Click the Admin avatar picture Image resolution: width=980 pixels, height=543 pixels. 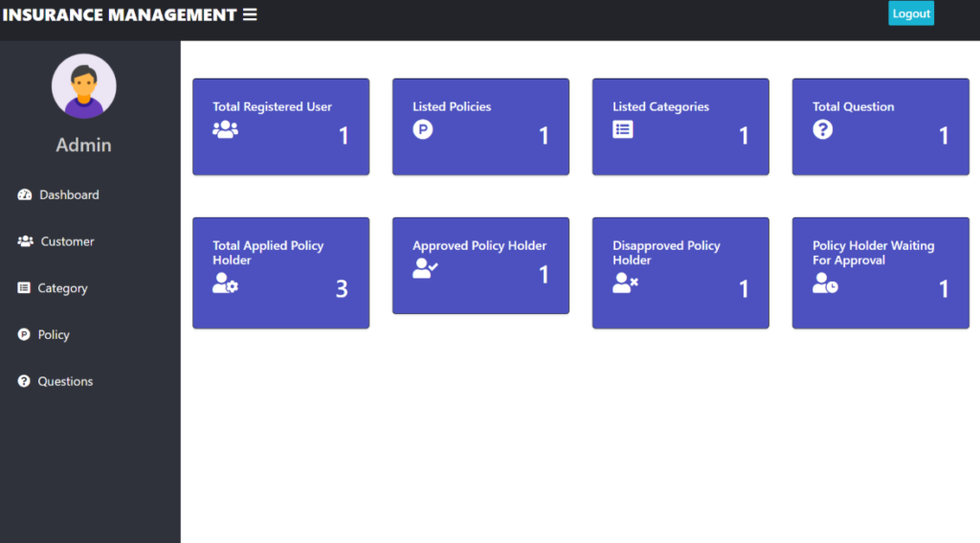[x=84, y=85]
